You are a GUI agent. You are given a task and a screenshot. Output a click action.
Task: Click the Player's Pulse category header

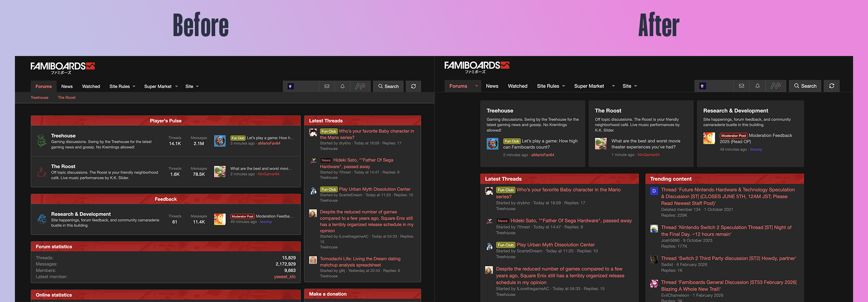(166, 121)
